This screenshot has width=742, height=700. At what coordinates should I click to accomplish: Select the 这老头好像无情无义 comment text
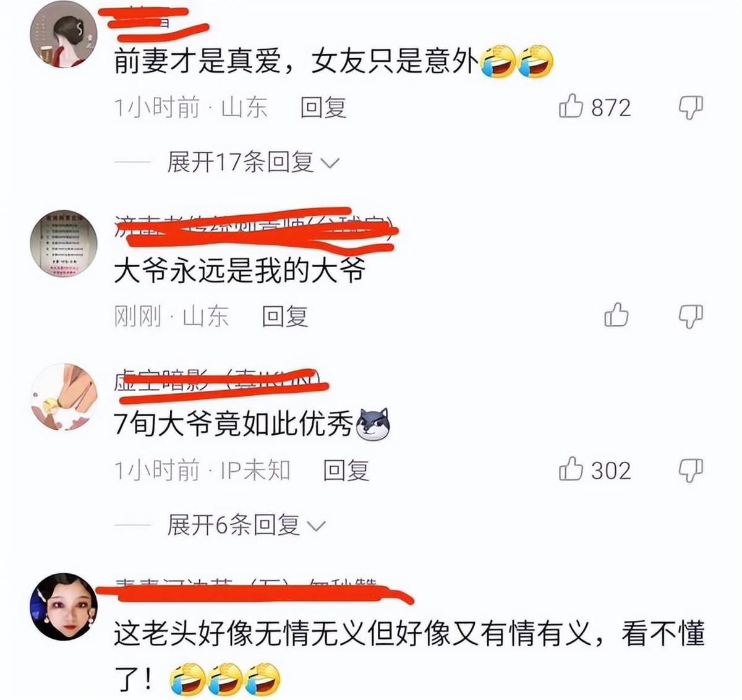[x=409, y=657]
